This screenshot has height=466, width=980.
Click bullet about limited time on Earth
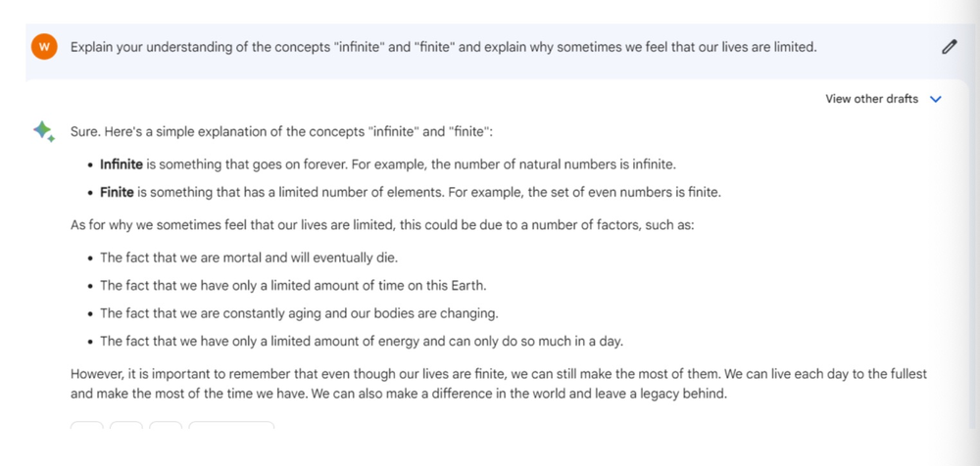[x=293, y=285]
